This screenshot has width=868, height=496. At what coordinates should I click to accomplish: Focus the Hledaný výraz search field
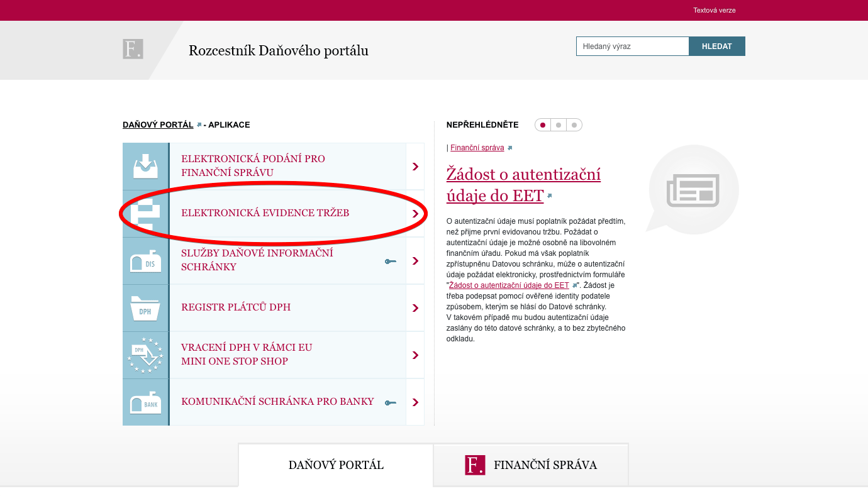(x=633, y=46)
